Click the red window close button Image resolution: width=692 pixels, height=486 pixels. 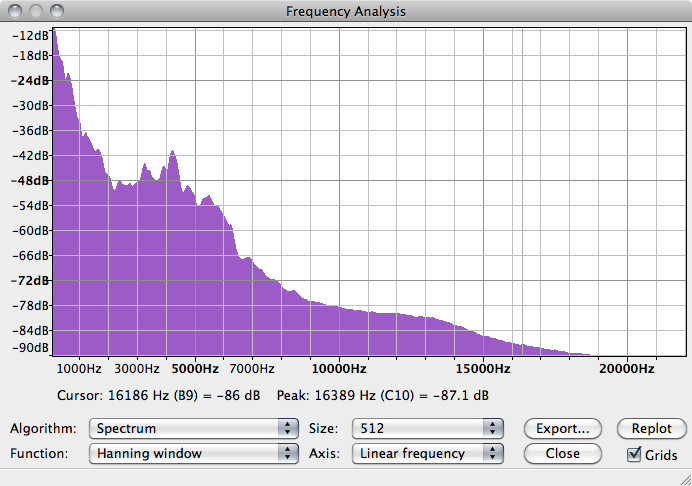(14, 11)
